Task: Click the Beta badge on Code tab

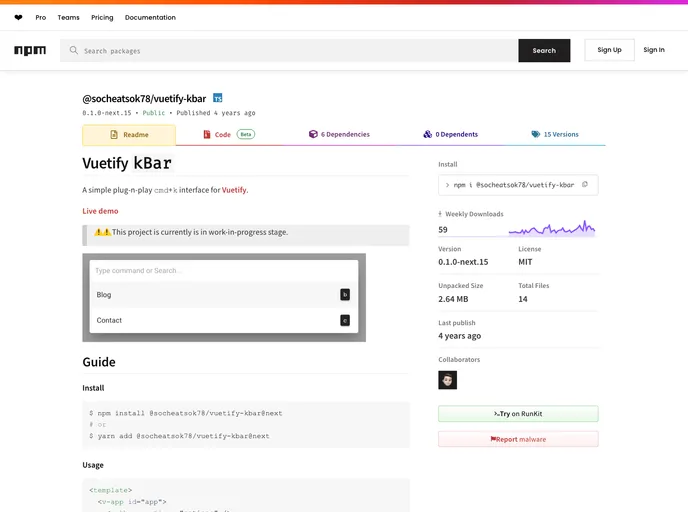Action: click(x=246, y=134)
